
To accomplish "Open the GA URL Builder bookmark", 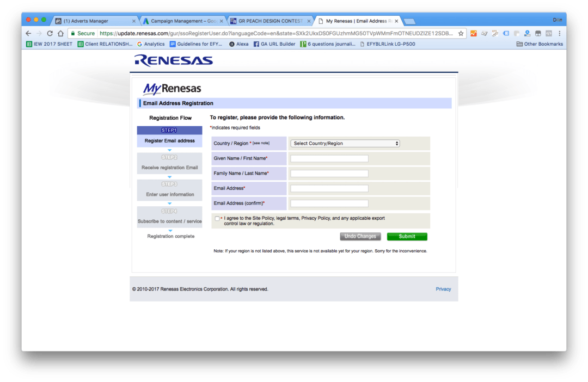I will click(x=274, y=44).
